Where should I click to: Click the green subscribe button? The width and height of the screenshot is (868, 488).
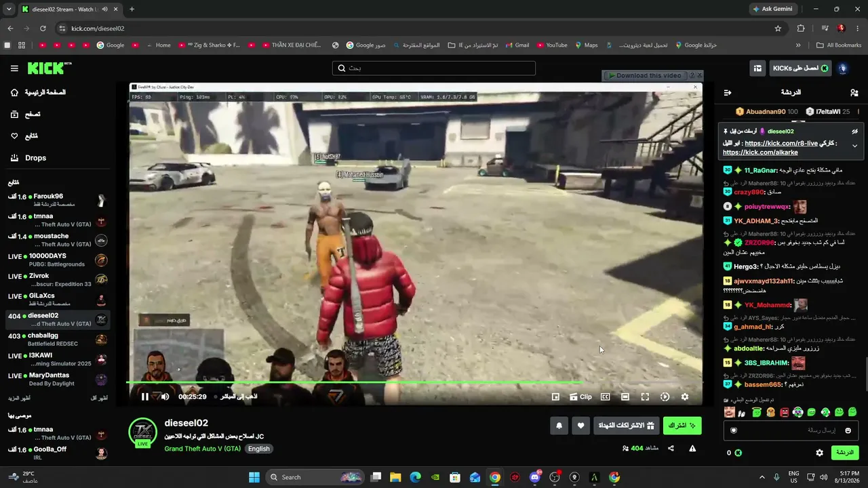pos(682,426)
